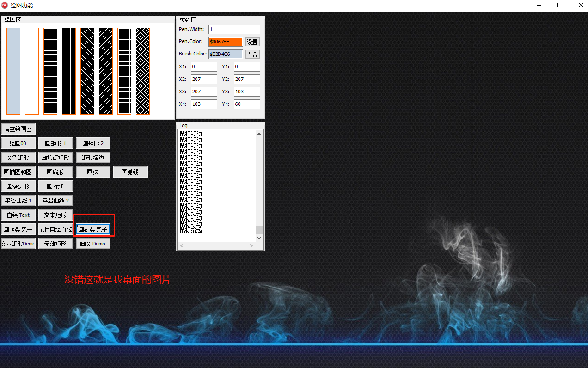Click the 画弦 button
This screenshot has width=588, height=368.
(92, 172)
